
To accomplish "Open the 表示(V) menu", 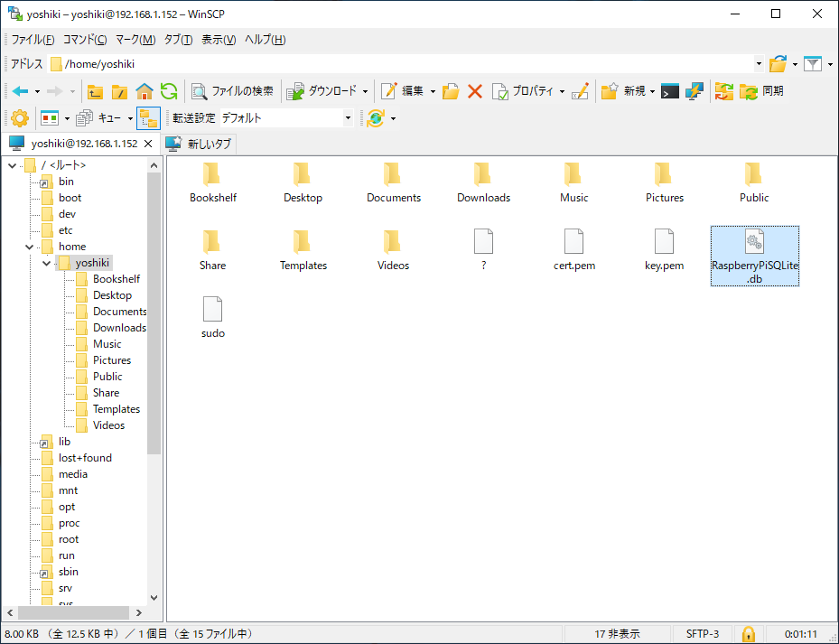I will (x=219, y=40).
